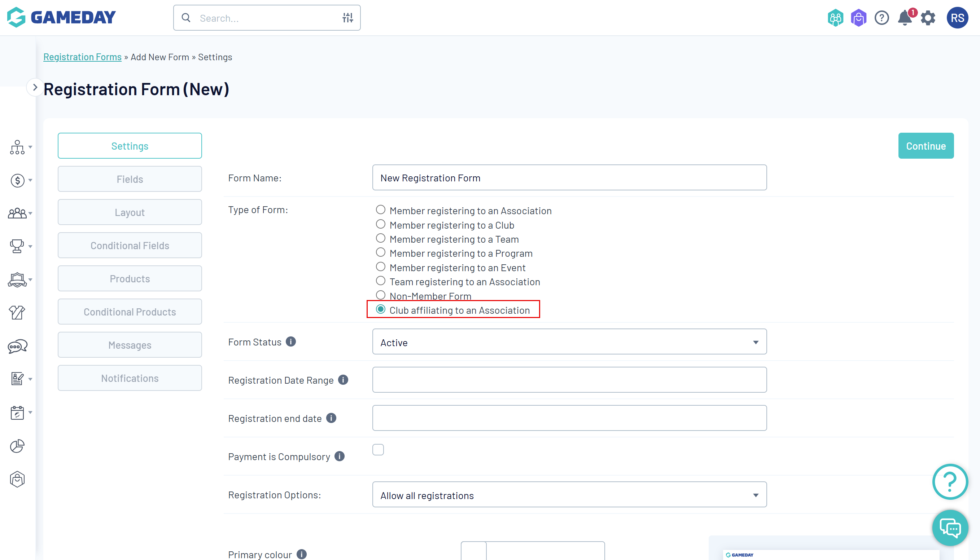Switch to the Conditional Fields tab
The width and height of the screenshot is (980, 560).
pyautogui.click(x=130, y=246)
